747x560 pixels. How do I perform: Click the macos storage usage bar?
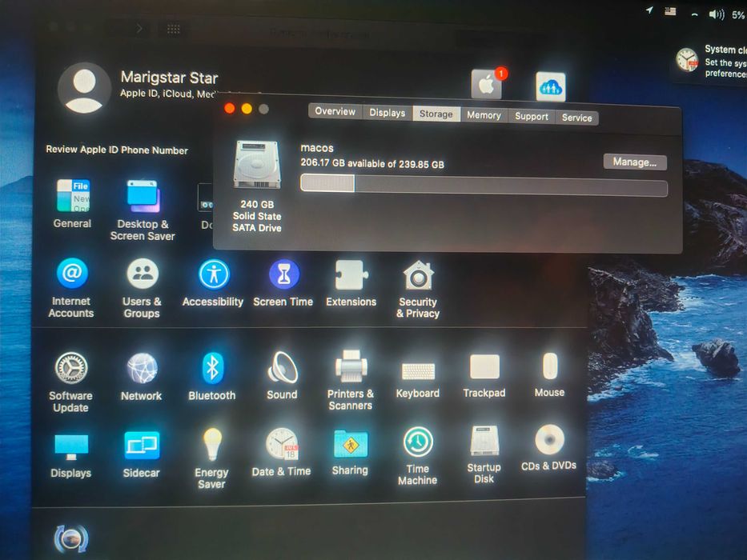[484, 186]
